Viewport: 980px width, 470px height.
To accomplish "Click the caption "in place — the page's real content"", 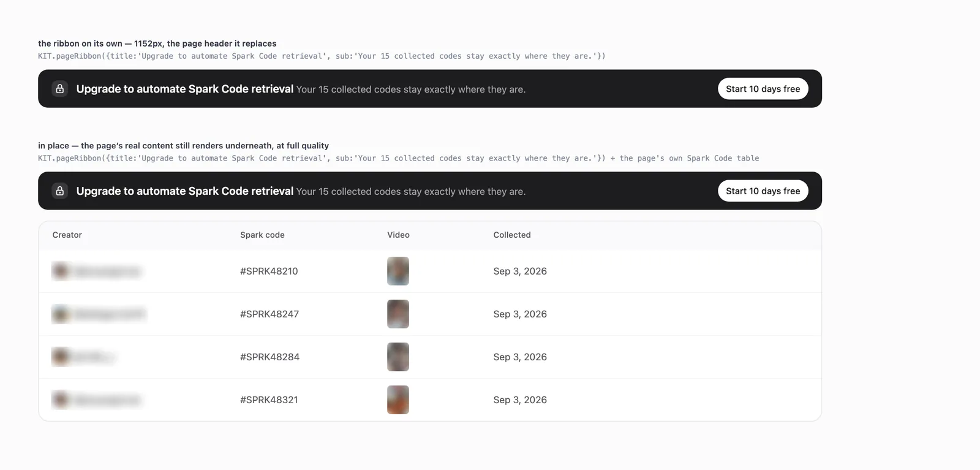I will pyautogui.click(x=183, y=146).
